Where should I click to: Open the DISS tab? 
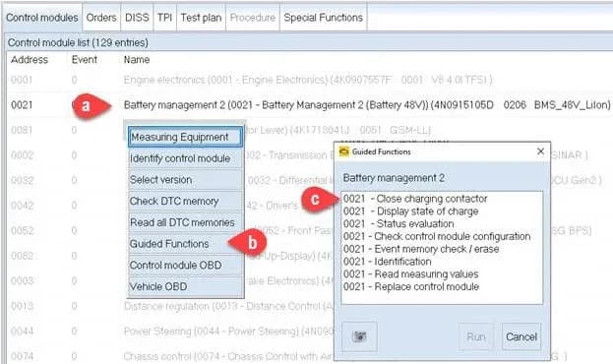(x=137, y=18)
